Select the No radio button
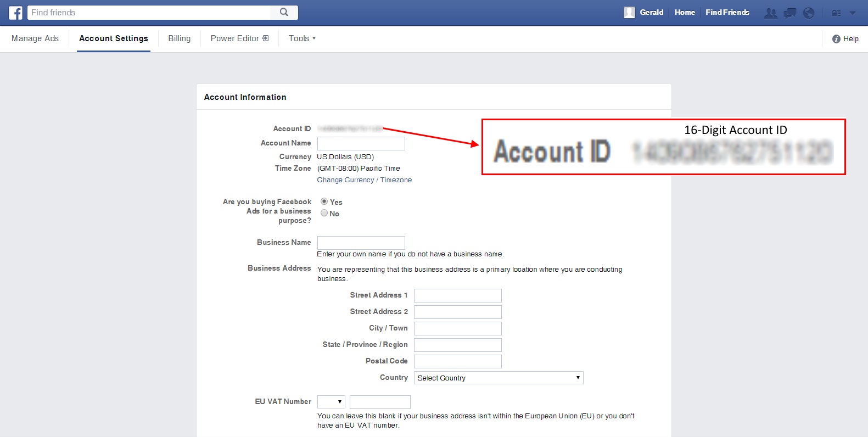 tap(324, 213)
